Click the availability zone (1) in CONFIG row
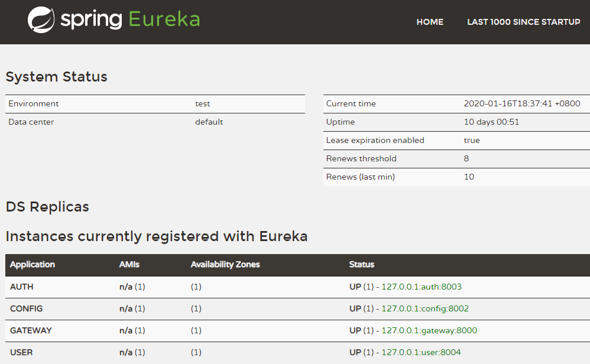 point(196,308)
